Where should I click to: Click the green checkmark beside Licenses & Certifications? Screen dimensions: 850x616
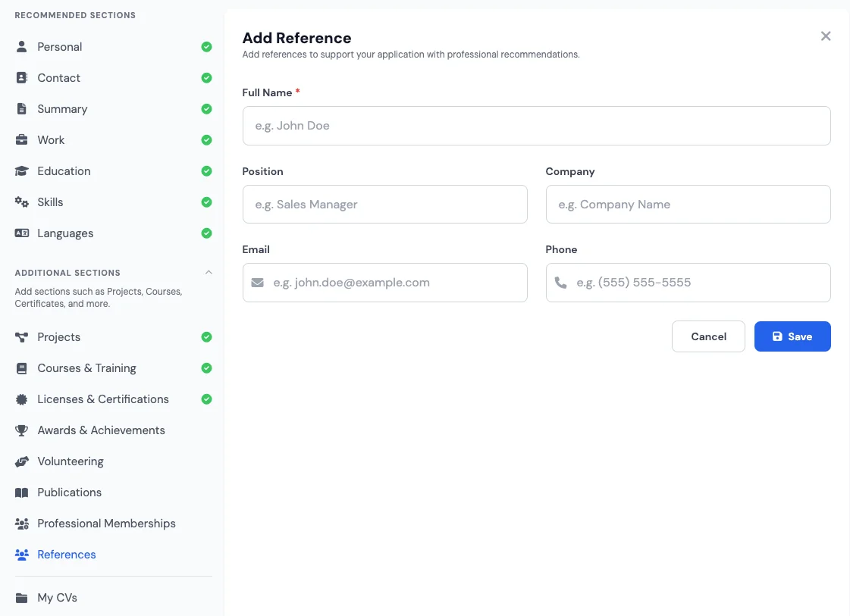click(206, 399)
